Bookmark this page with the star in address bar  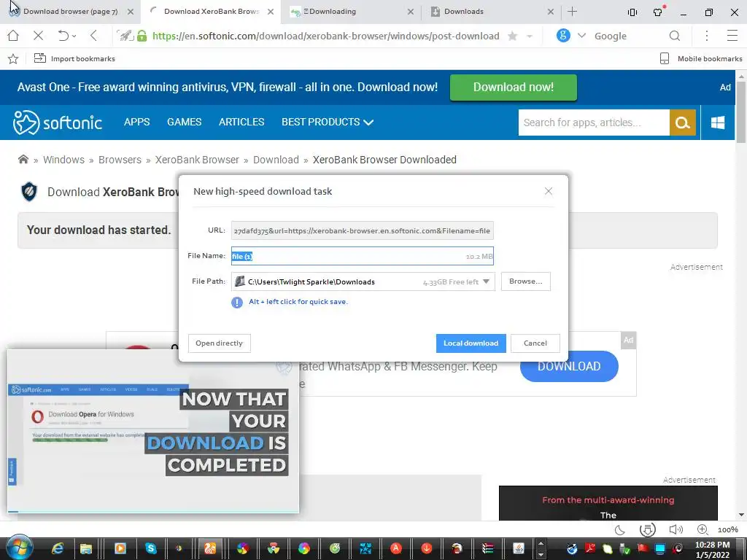pyautogui.click(x=513, y=36)
